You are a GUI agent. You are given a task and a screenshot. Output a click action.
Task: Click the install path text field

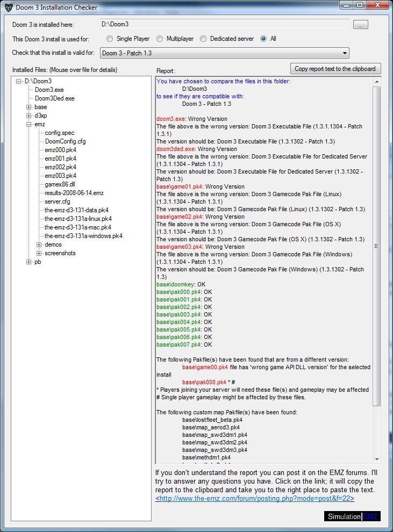point(224,24)
